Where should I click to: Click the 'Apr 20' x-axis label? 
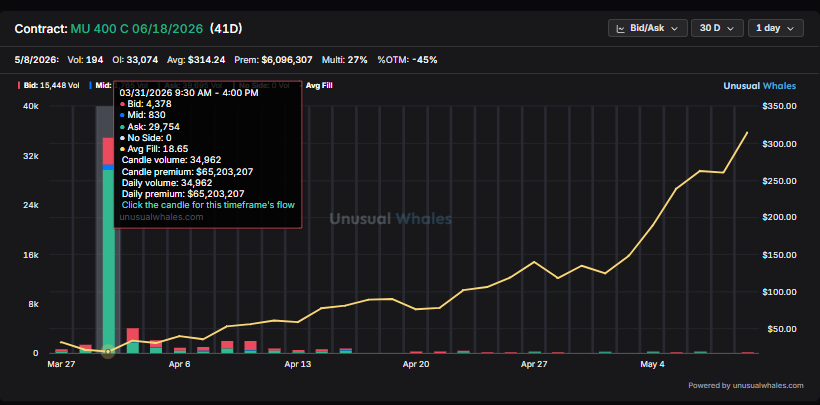(x=416, y=364)
